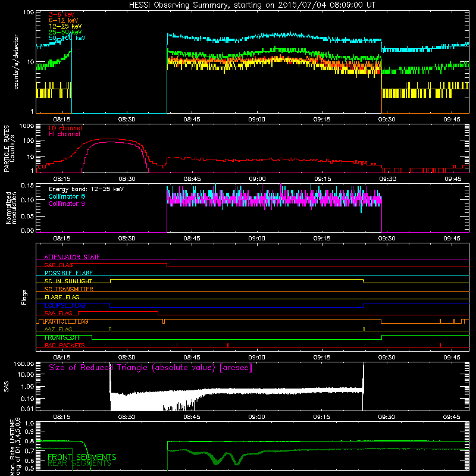
Task: Select the 25-50 keV legend label
Action: tap(65, 32)
